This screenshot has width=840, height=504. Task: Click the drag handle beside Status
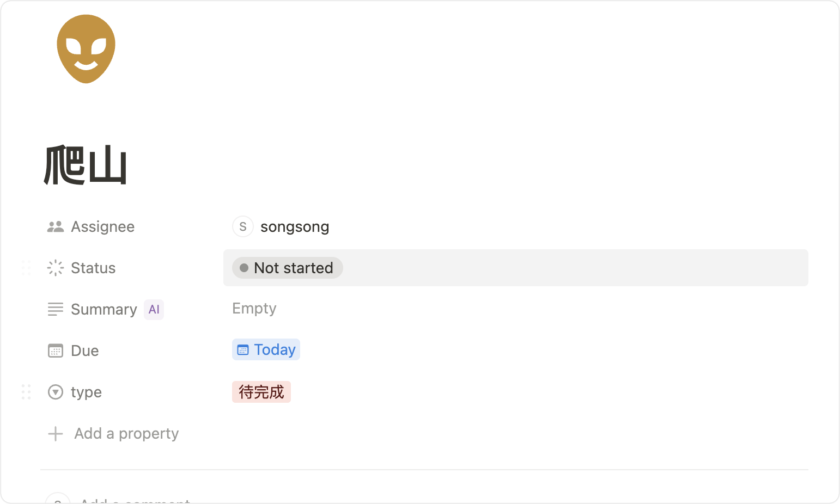pos(26,268)
